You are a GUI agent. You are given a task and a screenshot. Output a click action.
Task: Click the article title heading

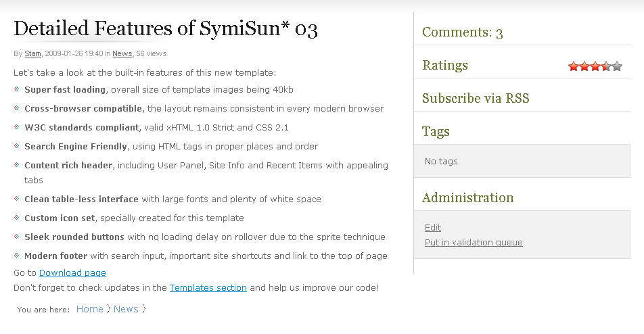point(166,29)
